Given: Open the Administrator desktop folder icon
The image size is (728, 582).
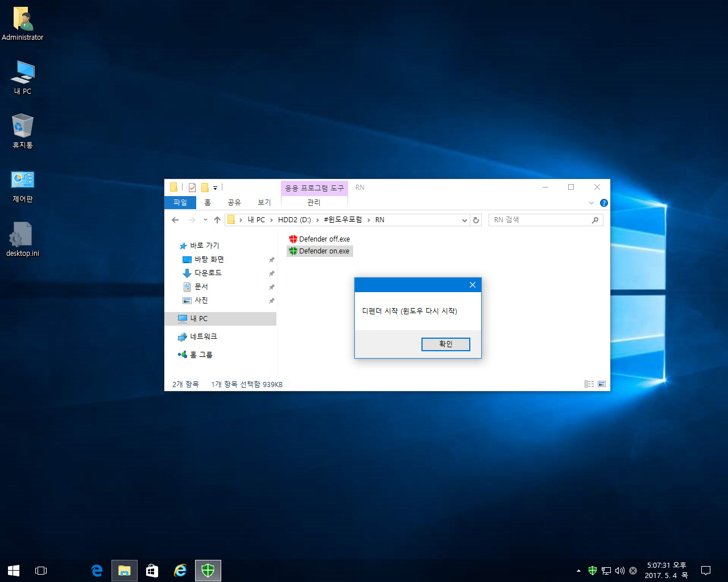Looking at the screenshot, I should [23, 24].
